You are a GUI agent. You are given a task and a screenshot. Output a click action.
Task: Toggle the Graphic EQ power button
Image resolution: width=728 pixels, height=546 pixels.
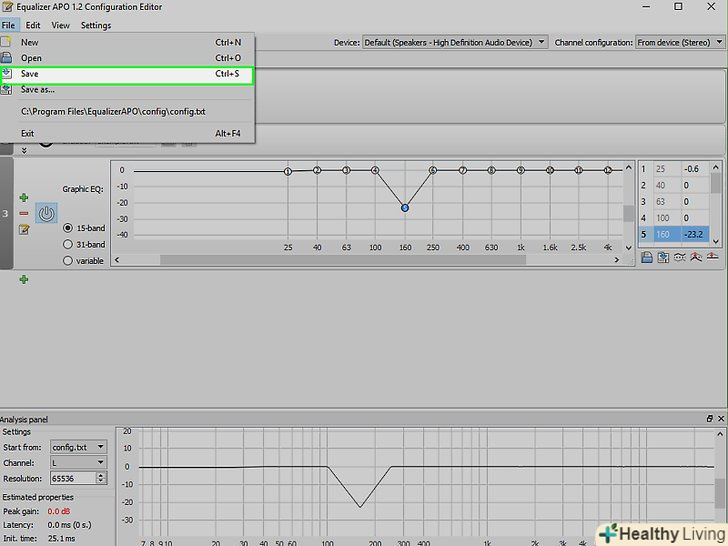pyautogui.click(x=46, y=213)
